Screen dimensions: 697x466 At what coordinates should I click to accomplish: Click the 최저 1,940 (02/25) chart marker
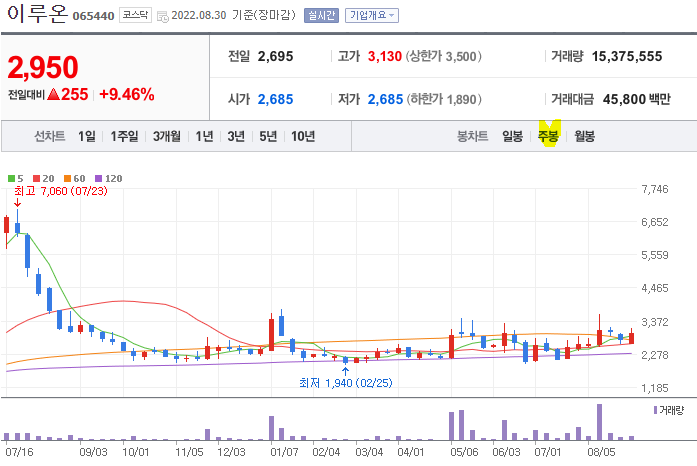coord(345,383)
